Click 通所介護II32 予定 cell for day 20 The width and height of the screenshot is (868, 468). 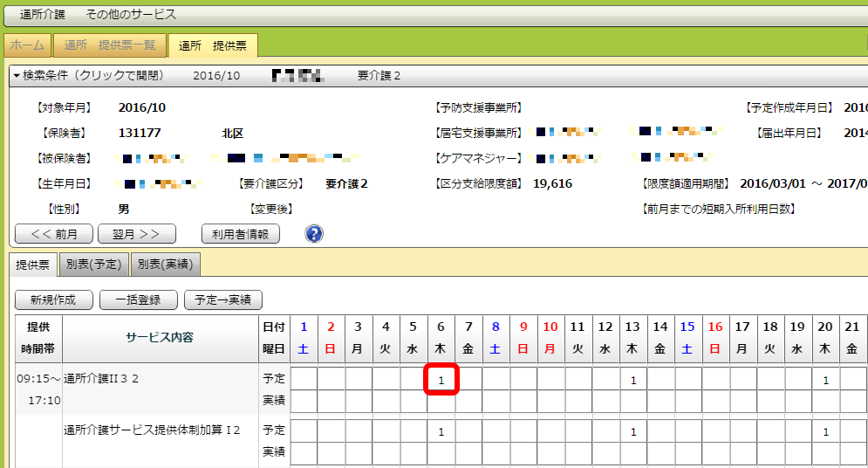[825, 380]
